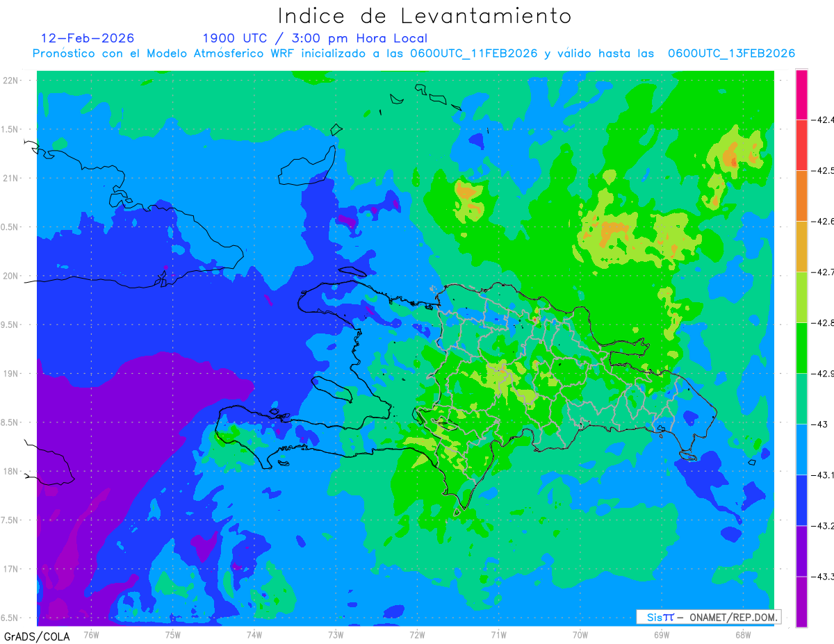Image resolution: width=834 pixels, height=644 pixels.
Task: Click the '18N' latitude label
Action: point(11,472)
